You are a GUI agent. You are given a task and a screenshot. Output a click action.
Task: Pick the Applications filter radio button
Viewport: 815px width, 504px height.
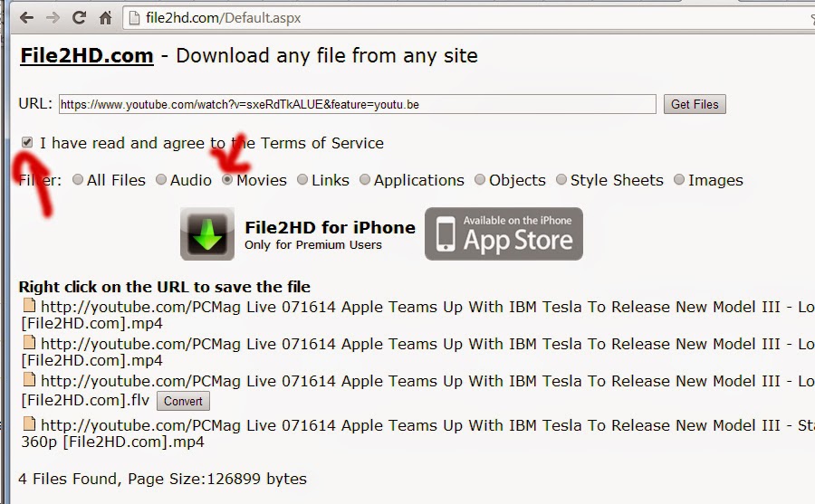click(365, 180)
